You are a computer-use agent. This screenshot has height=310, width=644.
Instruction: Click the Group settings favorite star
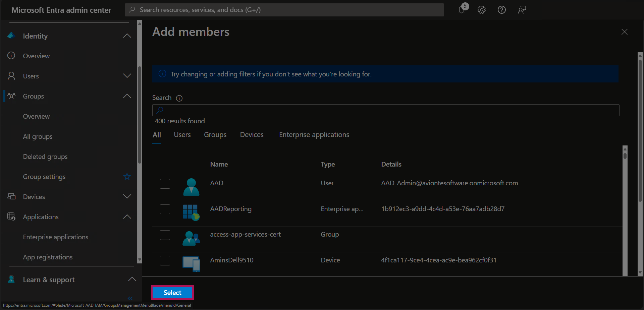(x=127, y=177)
